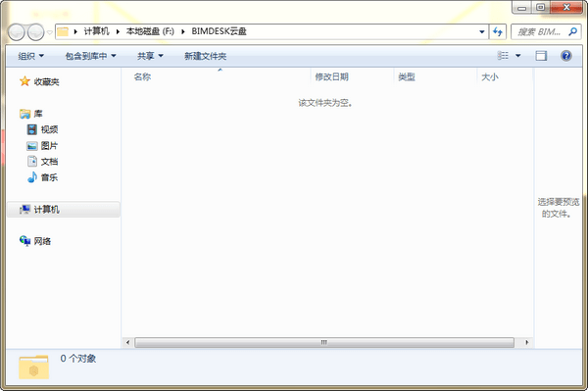Screen dimensions: 588x391
Task: Open the 视频 library
Action: point(49,129)
